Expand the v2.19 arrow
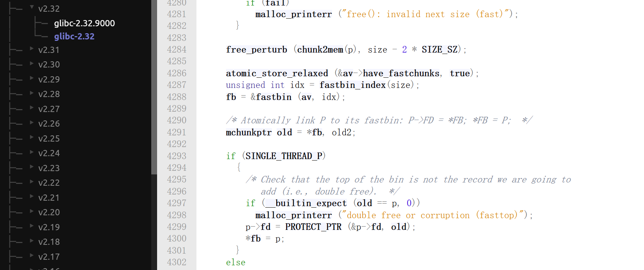Screen dimensions: 644x270 tap(32, 226)
